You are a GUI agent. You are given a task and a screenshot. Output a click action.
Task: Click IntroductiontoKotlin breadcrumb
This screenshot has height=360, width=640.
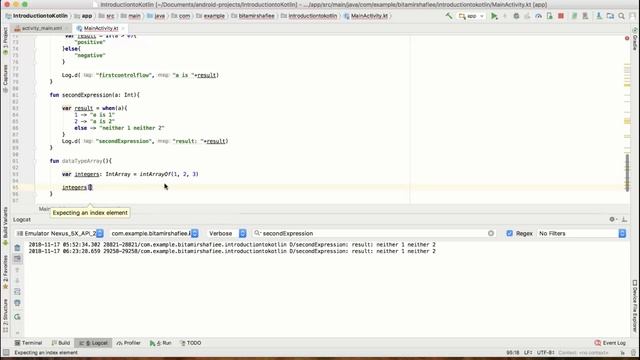coord(37,16)
